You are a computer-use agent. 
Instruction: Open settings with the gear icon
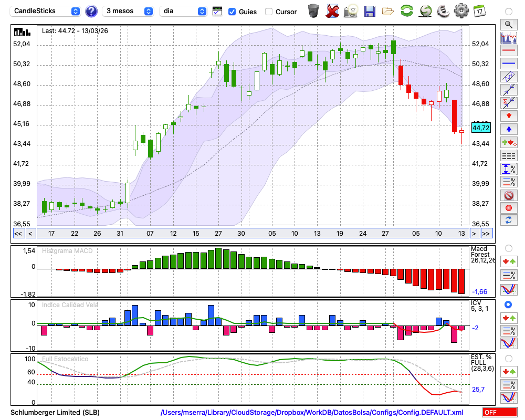point(461,11)
